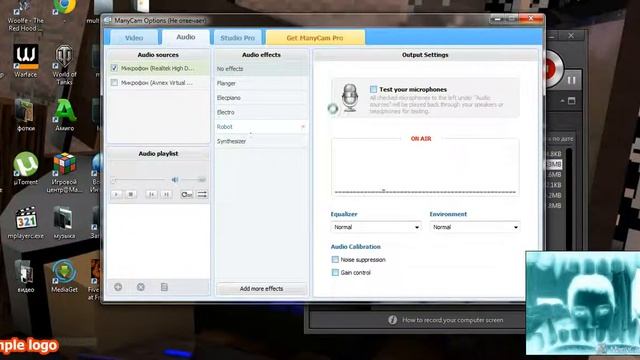Screen dimensions: 640x360
Task: Click the playlist seek slider
Action: 140,180
